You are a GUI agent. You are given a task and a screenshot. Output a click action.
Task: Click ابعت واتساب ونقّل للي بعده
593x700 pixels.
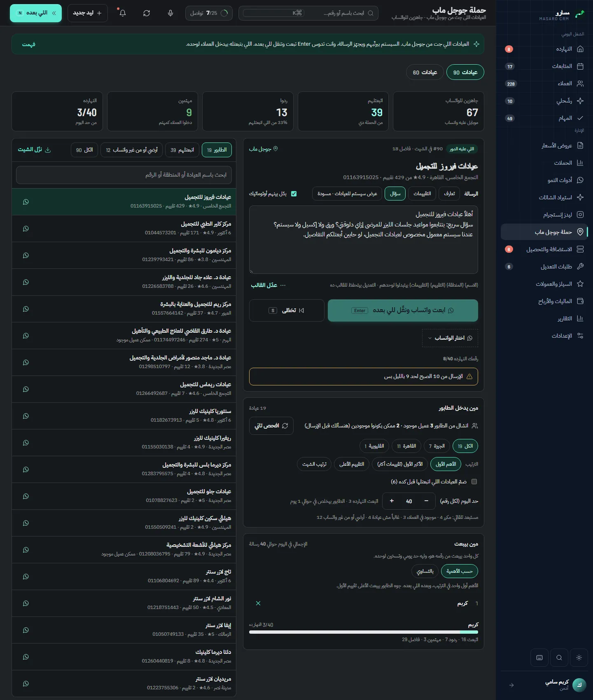[x=403, y=310]
